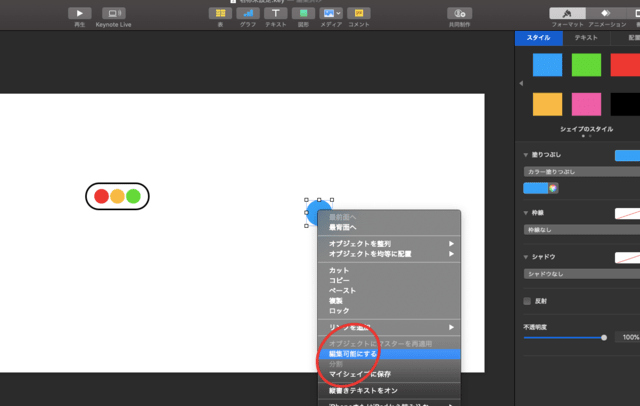Collapse the 塗りつぶし fill section
This screenshot has width=640, height=406.
(526, 155)
